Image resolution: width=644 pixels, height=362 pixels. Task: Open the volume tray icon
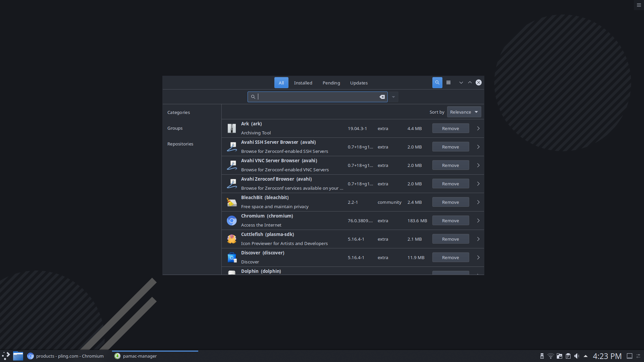point(577,356)
